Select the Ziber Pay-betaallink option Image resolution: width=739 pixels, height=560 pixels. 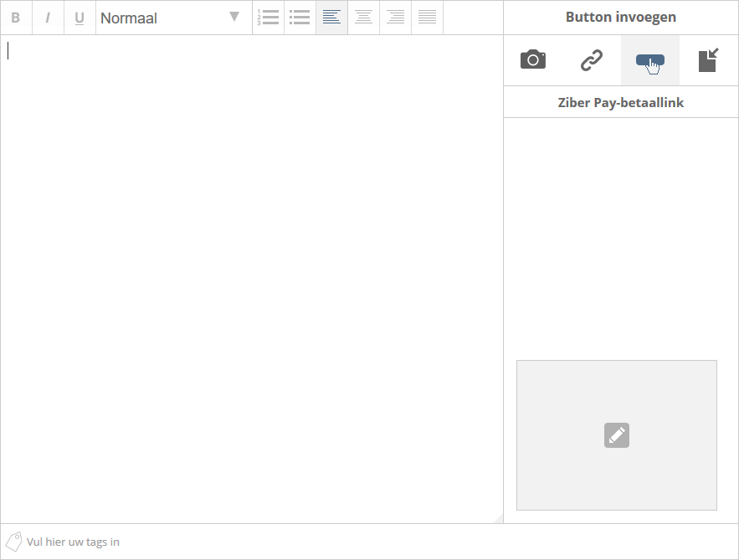point(621,102)
